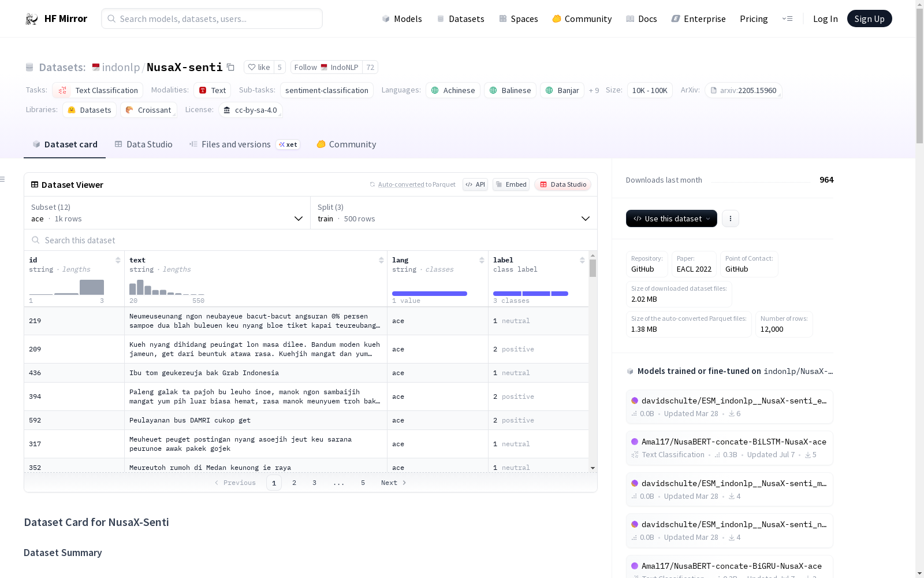Click the heart like button
The image size is (924, 578).
pyautogui.click(x=259, y=67)
